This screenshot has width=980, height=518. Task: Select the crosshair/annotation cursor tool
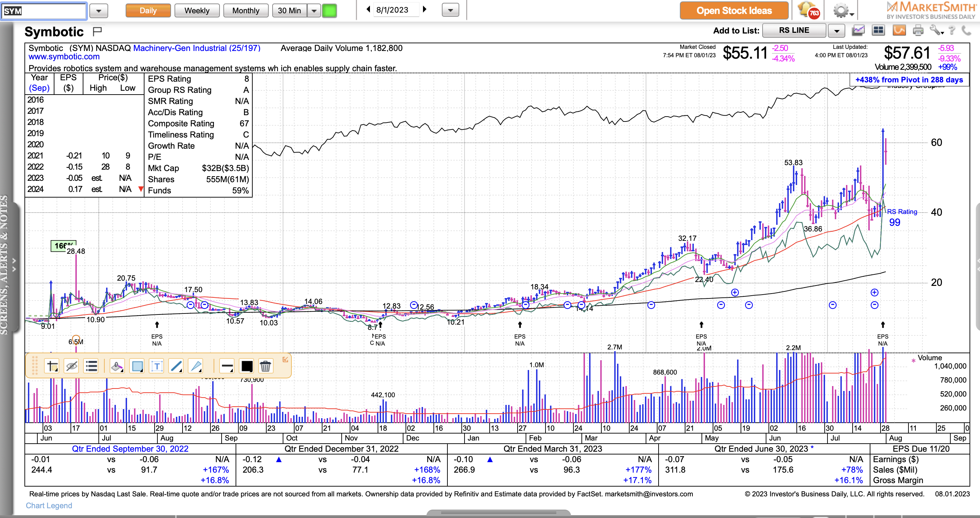click(x=51, y=366)
